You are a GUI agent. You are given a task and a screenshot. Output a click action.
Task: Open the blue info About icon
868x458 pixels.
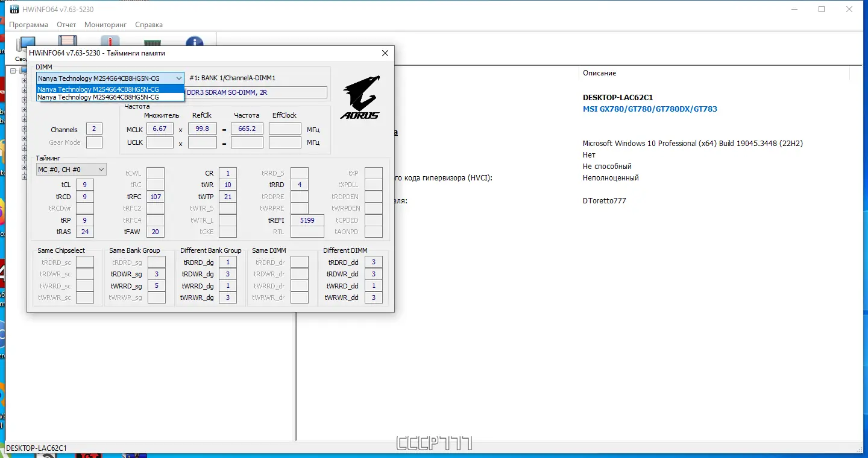click(194, 41)
